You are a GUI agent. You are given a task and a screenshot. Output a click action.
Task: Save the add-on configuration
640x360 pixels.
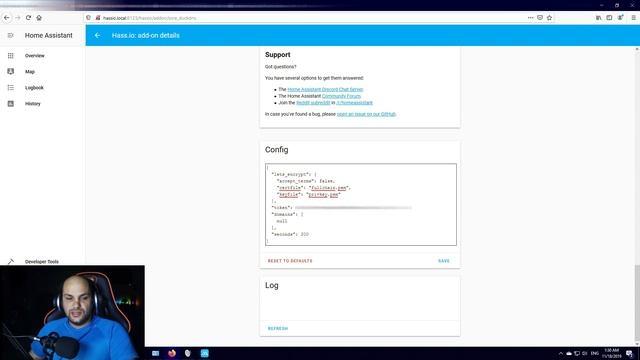pyautogui.click(x=444, y=261)
